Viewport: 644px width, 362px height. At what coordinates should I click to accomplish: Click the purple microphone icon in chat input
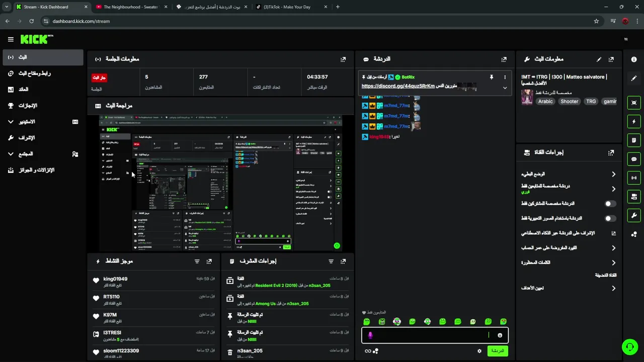370,335
